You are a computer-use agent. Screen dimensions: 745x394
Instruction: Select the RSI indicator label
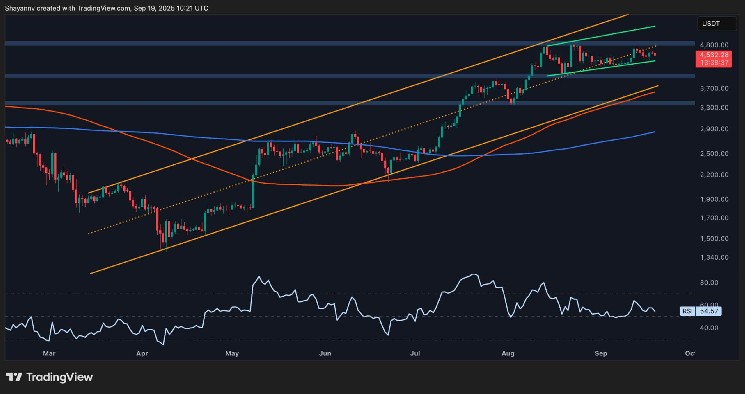tap(687, 312)
